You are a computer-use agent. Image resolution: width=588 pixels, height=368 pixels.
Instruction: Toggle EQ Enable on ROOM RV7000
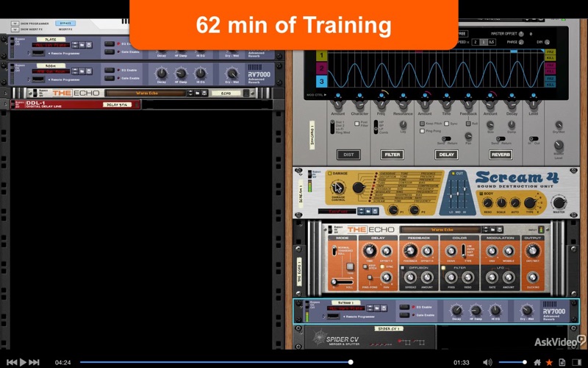click(109, 70)
